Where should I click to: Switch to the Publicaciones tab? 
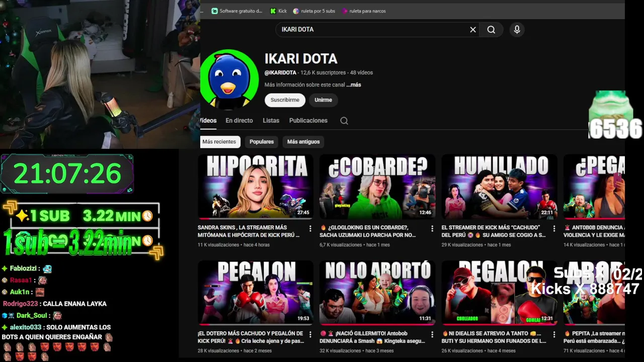pyautogui.click(x=308, y=121)
